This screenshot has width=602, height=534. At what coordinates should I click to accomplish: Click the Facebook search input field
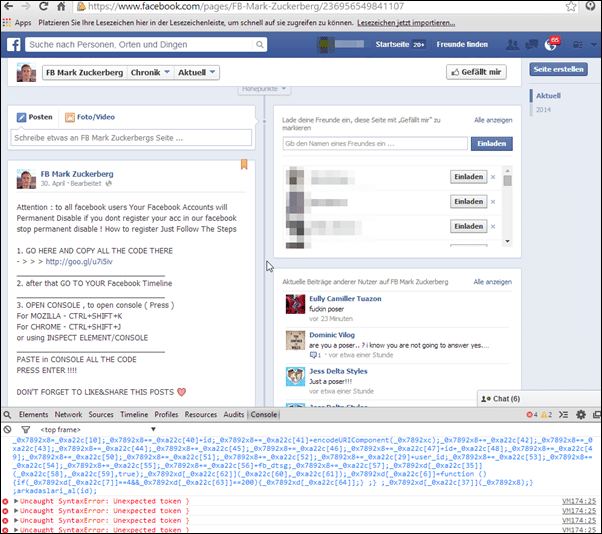point(141,45)
